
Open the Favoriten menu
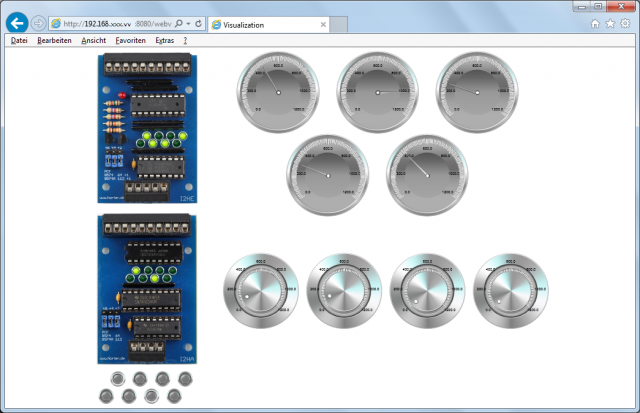click(129, 41)
